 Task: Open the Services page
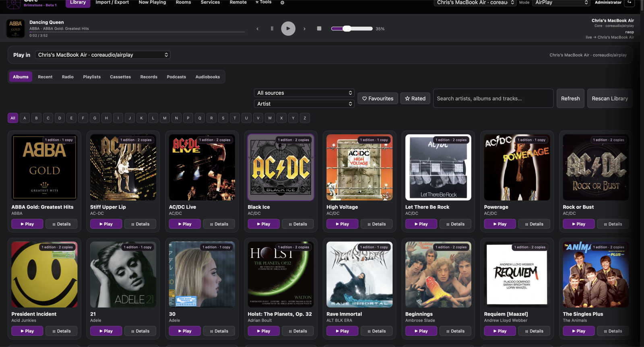coord(210,2)
